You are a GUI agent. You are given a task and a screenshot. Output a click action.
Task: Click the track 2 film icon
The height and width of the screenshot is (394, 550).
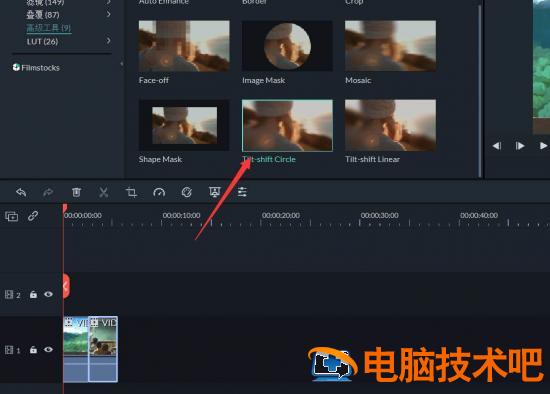(9, 294)
